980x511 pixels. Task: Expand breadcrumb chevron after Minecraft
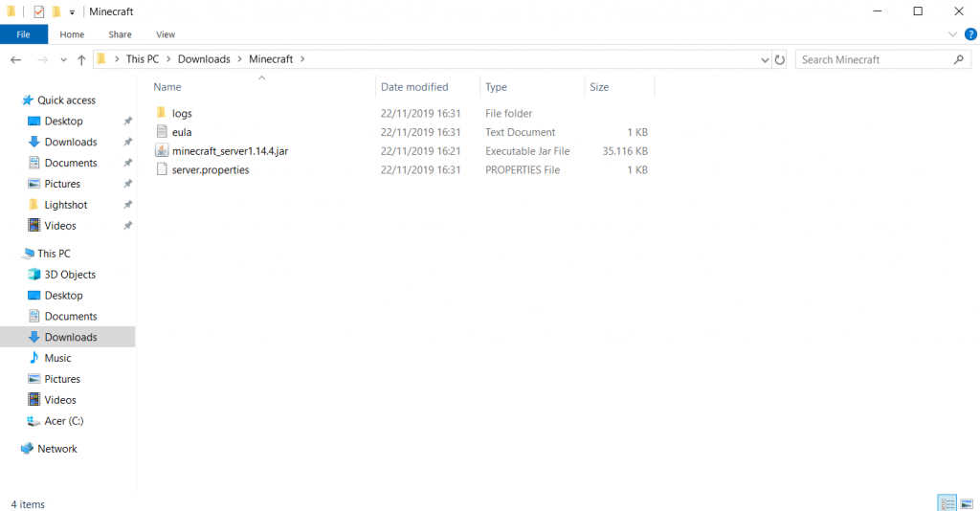coord(302,59)
